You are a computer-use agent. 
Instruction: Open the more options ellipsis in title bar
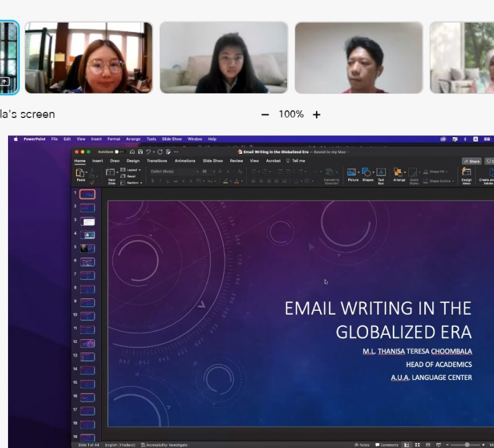click(x=176, y=152)
